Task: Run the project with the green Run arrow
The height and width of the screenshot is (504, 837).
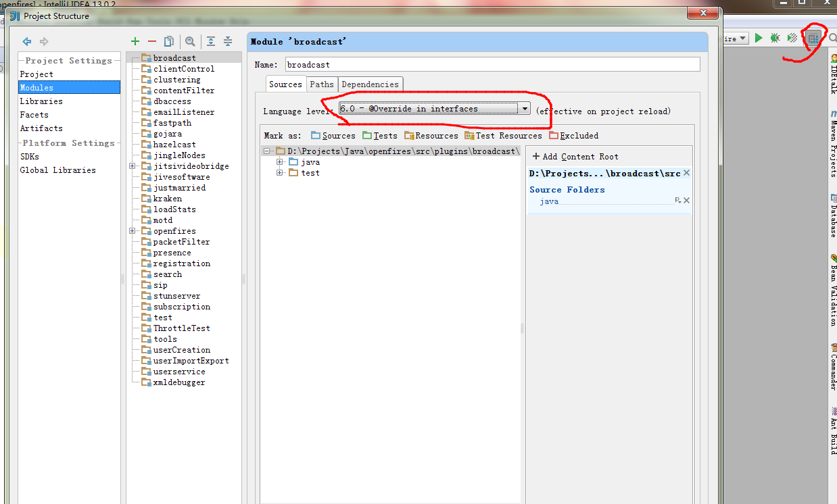Action: point(758,39)
